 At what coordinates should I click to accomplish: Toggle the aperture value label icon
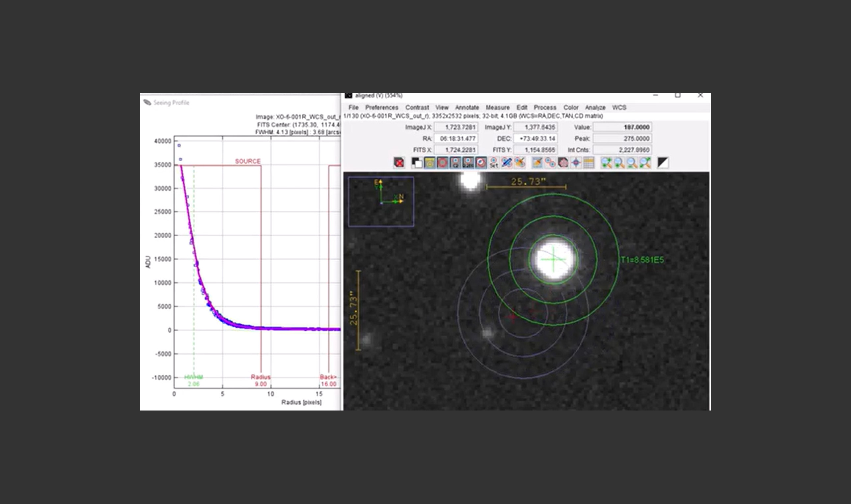pos(468,163)
